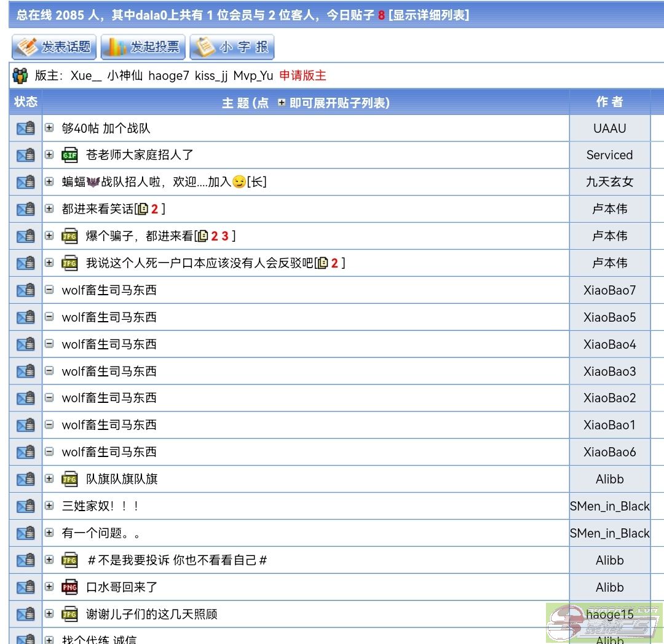This screenshot has width=664, height=644.
Task: Open the 显示详细列表 link
Action: pyautogui.click(x=429, y=15)
